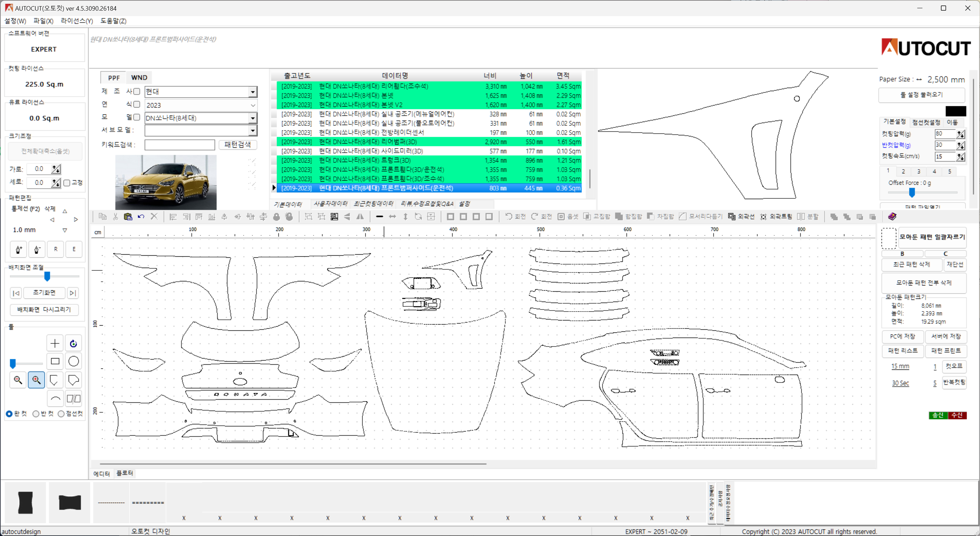This screenshot has height=536, width=980.
Task: Click the 툴 설정 불러오기 button
Action: [921, 95]
